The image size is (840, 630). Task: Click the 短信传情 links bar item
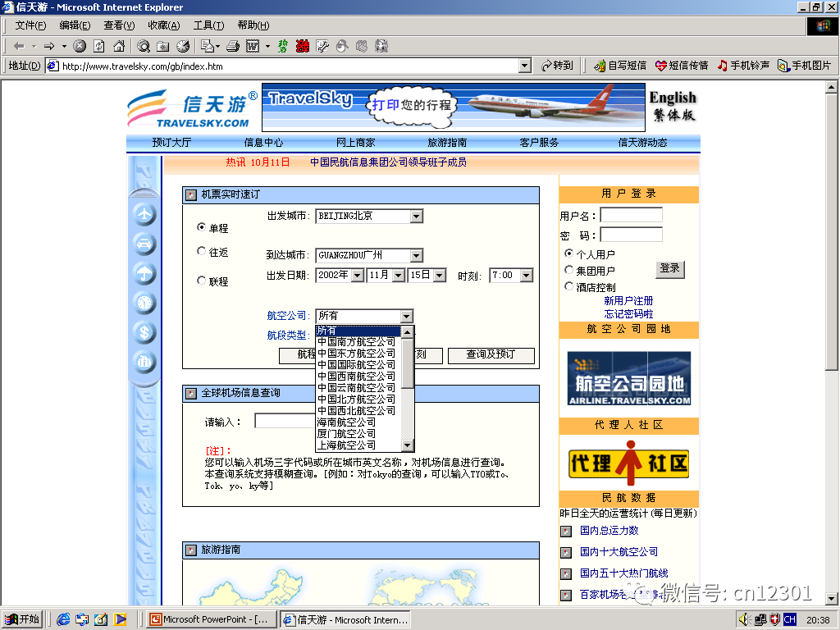(682, 66)
